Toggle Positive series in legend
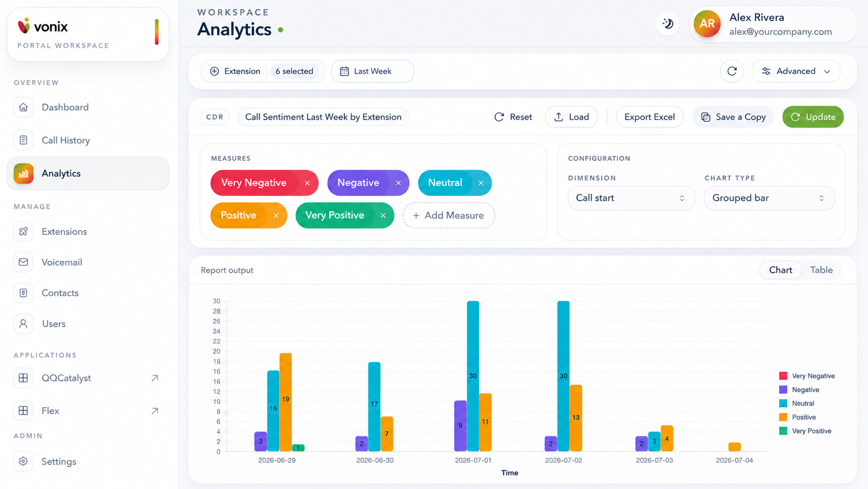Screen dimensions: 868x489 coord(797,417)
